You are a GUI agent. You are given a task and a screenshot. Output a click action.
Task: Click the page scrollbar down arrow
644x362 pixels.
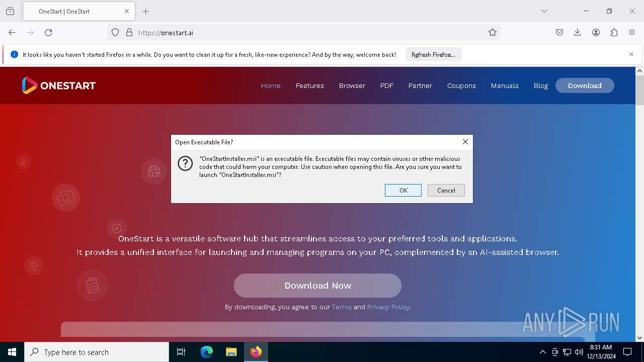639,338
